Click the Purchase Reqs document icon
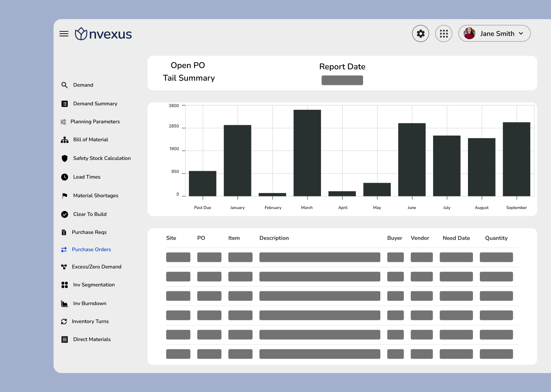The height and width of the screenshot is (392, 551). click(64, 232)
